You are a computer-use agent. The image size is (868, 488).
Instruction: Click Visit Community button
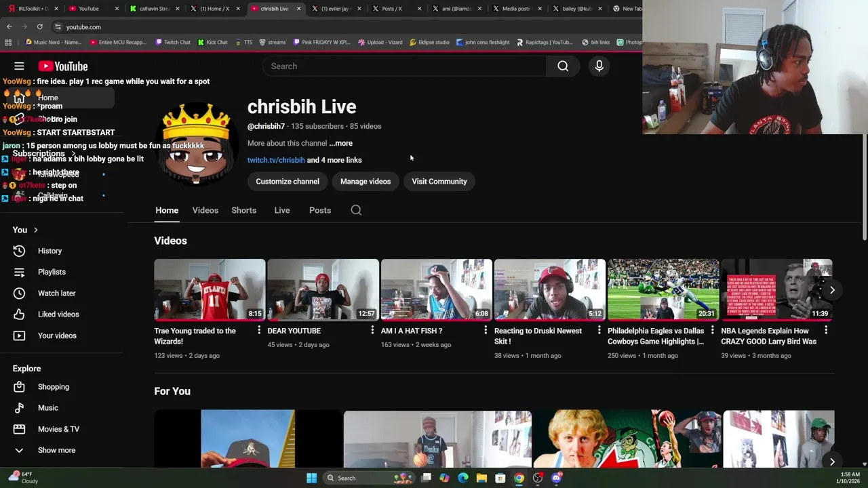pyautogui.click(x=439, y=181)
